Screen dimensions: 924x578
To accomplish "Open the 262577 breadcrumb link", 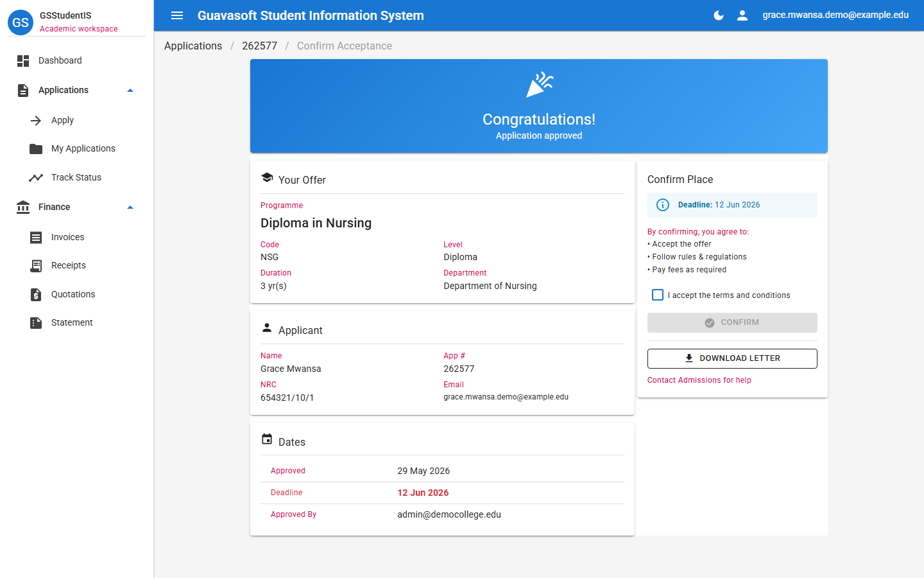I will point(259,46).
